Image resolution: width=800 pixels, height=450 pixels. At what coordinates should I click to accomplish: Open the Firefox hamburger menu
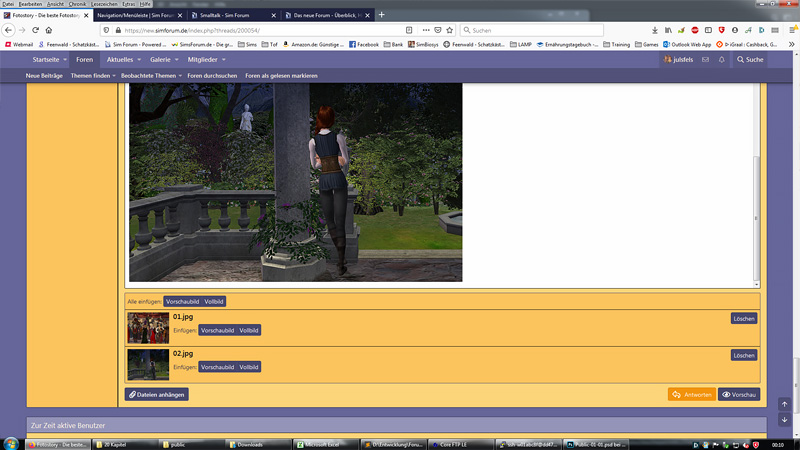click(792, 31)
